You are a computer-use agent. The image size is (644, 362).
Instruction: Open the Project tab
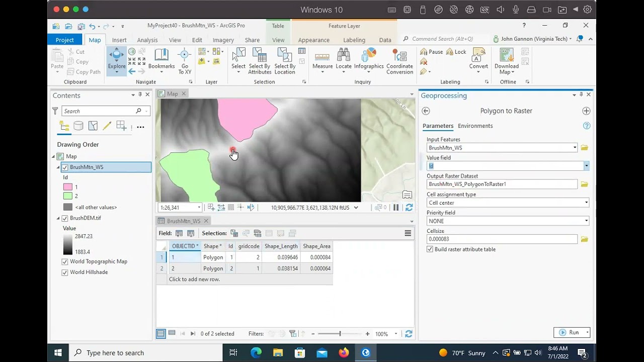64,40
